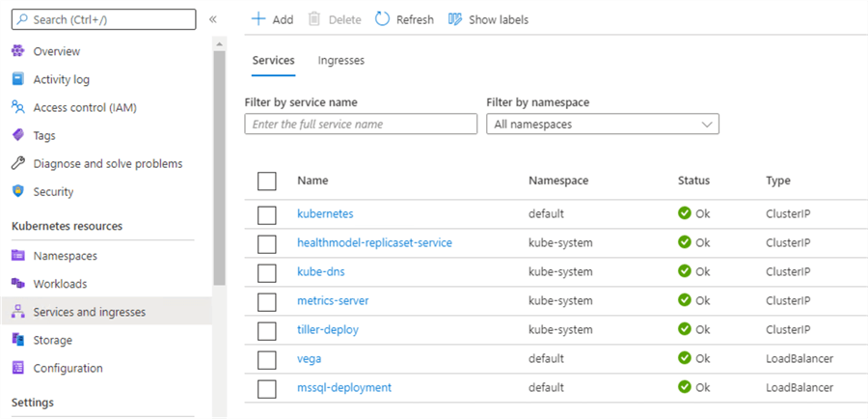Click the Security shield icon

point(17,191)
